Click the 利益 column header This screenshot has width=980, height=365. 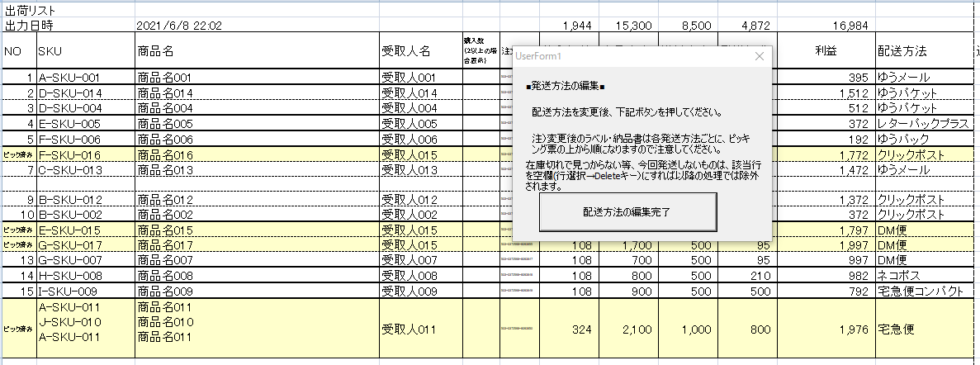click(826, 51)
